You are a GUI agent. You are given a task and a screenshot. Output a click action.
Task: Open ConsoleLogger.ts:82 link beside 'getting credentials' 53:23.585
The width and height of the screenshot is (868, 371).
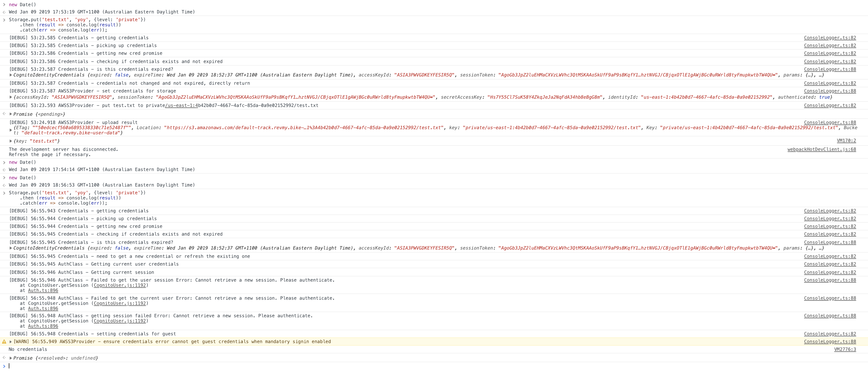pyautogui.click(x=829, y=38)
